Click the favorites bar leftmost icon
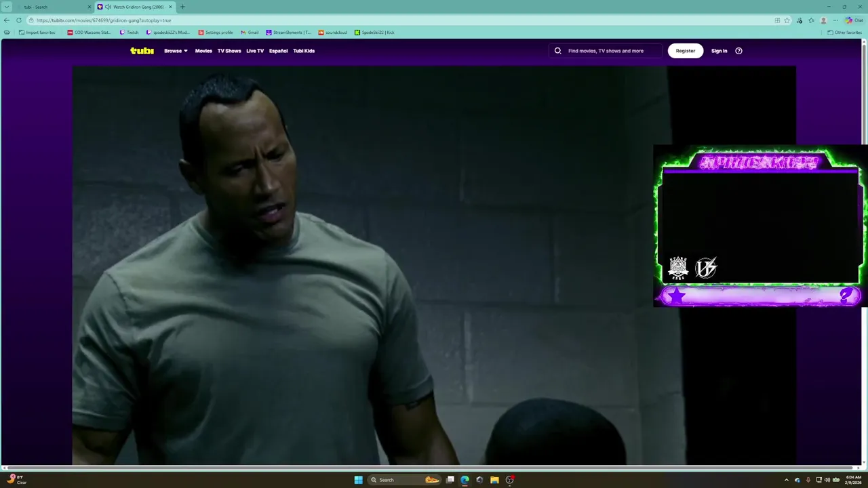The image size is (868, 488). (x=7, y=33)
